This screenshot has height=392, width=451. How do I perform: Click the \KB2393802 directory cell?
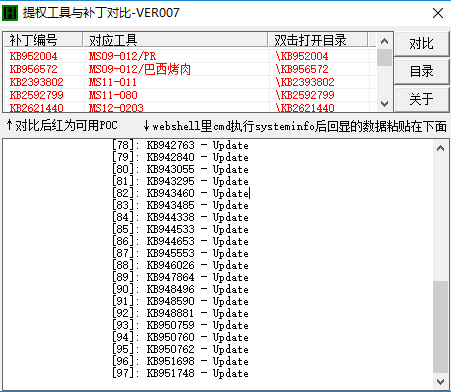[305, 82]
